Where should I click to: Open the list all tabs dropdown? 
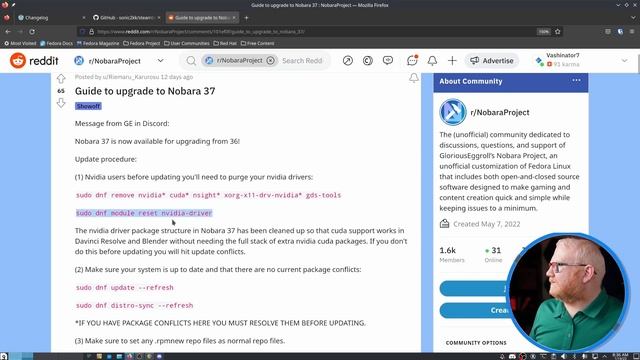pyautogui.click(x=633, y=18)
